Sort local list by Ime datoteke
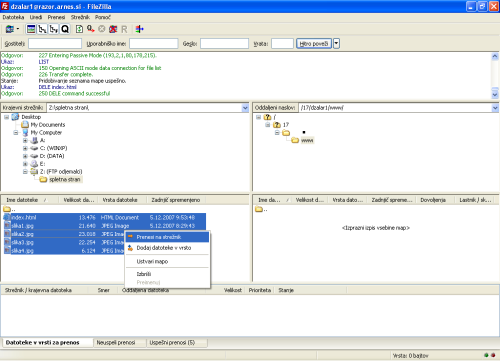The width and height of the screenshot is (500, 361). click(30, 200)
